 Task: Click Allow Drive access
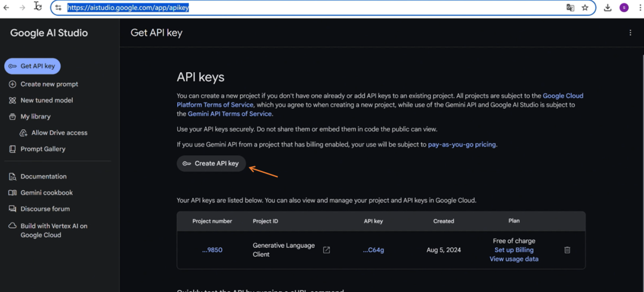tap(54, 133)
